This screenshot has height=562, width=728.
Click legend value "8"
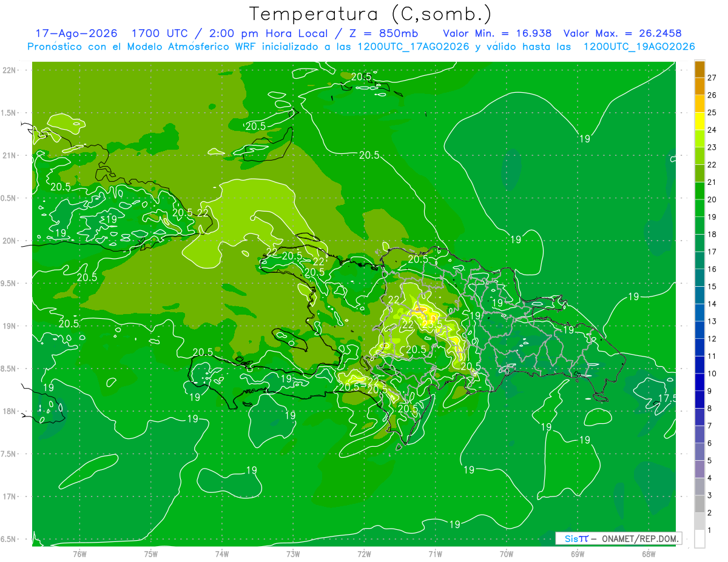click(x=710, y=409)
